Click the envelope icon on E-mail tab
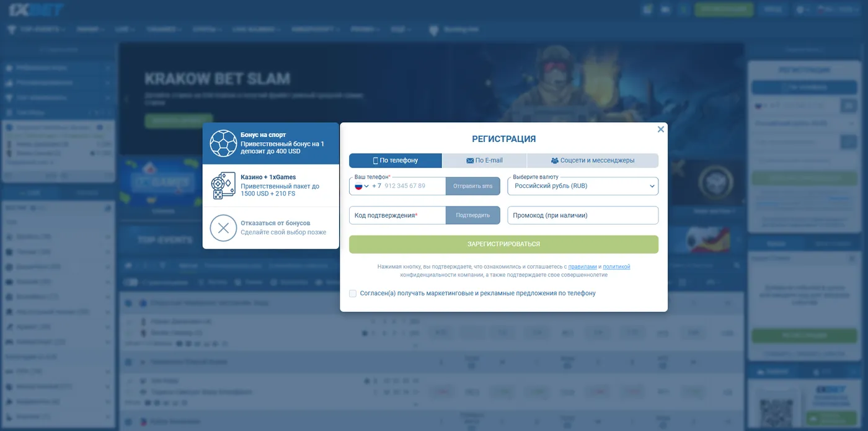This screenshot has width=868, height=431. pos(470,161)
